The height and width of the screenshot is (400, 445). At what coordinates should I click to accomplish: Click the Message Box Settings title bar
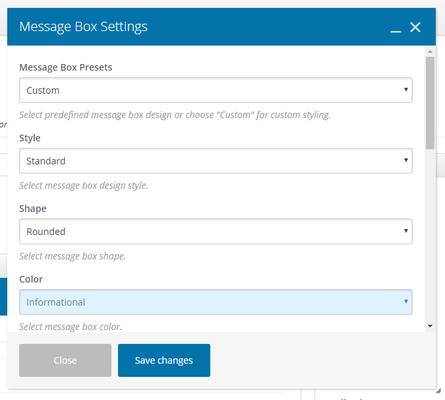(200, 27)
